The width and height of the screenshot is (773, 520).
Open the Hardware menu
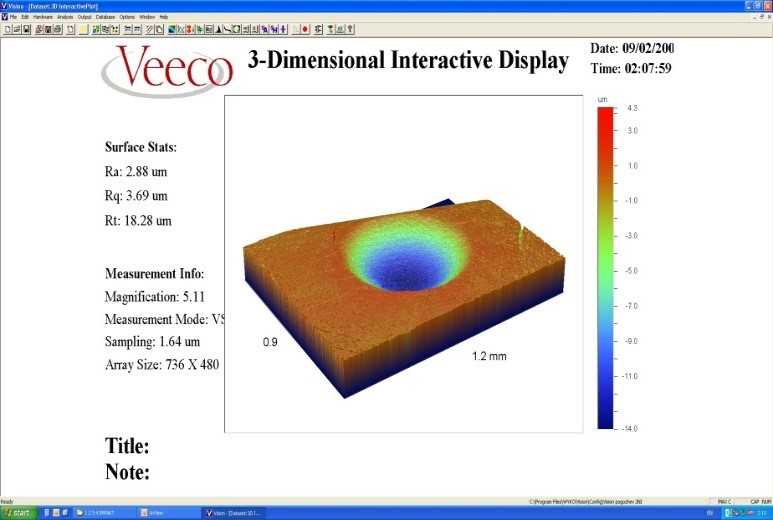[42, 17]
